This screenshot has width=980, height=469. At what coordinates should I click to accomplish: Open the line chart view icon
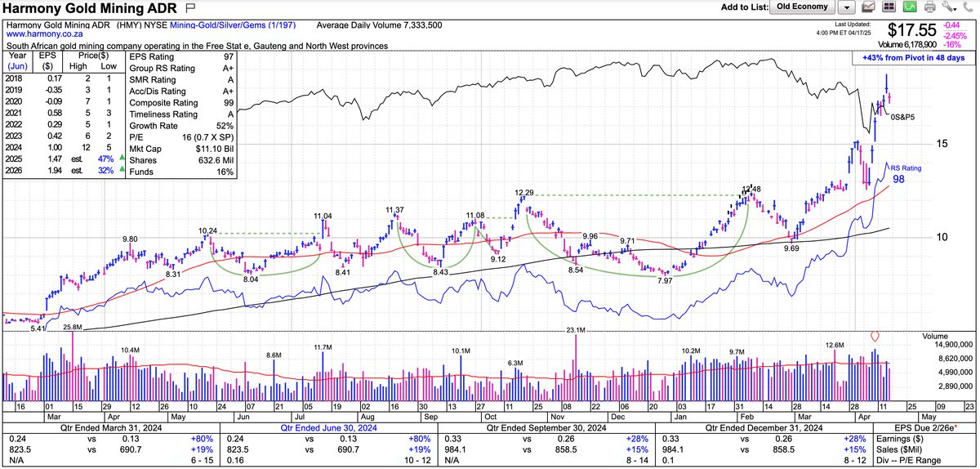[x=869, y=7]
